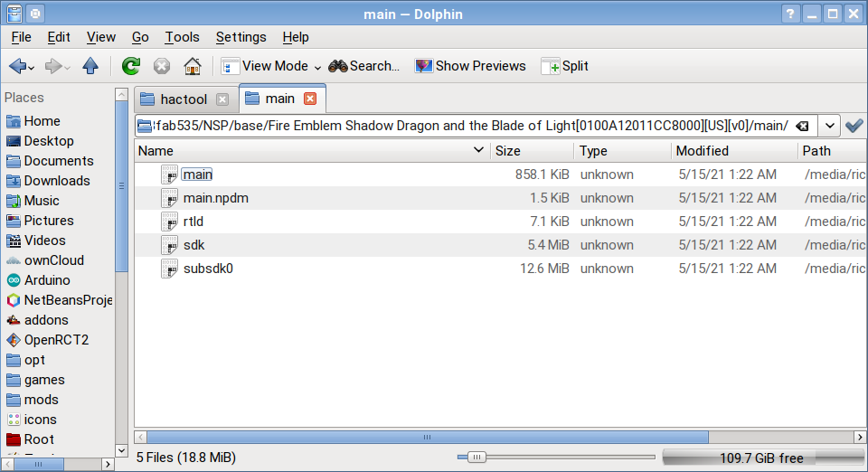This screenshot has height=472, width=868.
Task: Open Music in Places
Action: point(33,201)
